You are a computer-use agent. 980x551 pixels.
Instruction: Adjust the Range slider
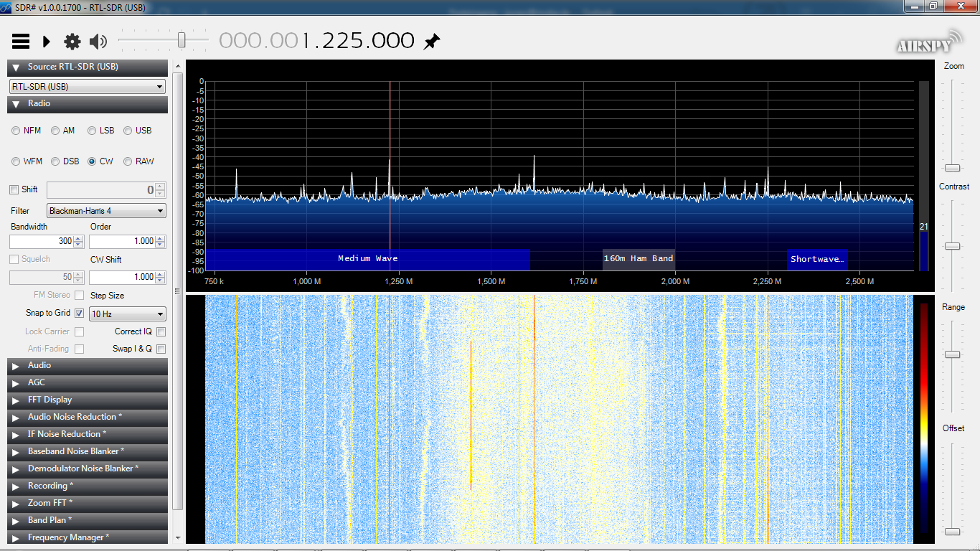952,354
